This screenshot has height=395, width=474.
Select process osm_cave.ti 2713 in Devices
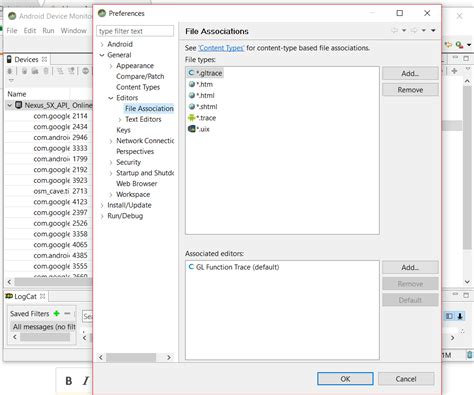pyautogui.click(x=49, y=191)
